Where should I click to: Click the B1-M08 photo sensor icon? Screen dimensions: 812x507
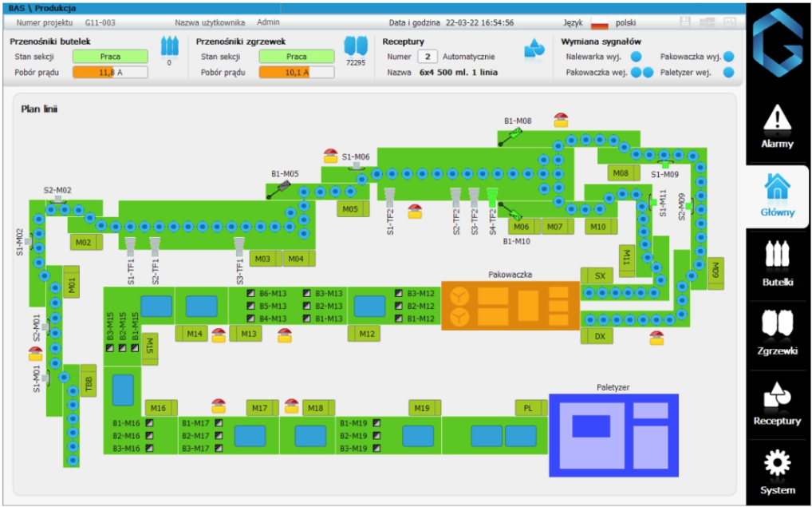510,137
